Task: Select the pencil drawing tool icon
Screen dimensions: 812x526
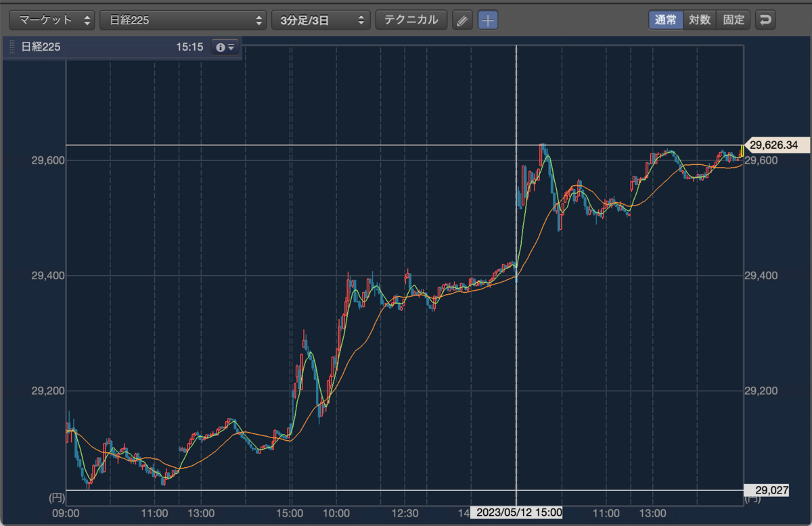Action: coord(461,20)
